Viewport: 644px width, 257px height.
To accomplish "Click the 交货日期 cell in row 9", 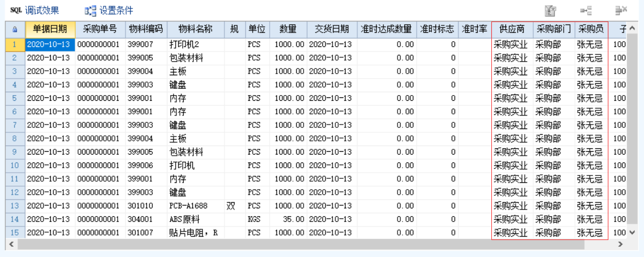I will pos(332,152).
